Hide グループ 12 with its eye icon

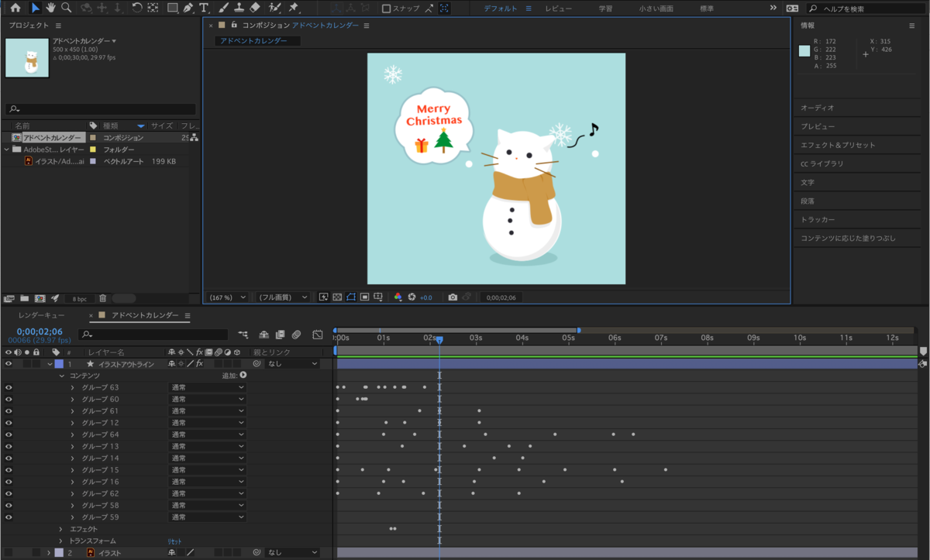9,423
